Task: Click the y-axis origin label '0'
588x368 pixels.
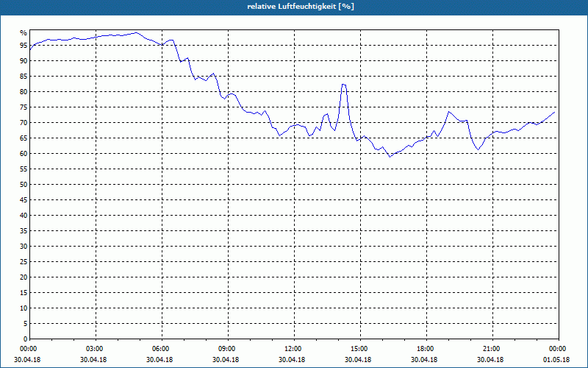Action: click(25, 339)
